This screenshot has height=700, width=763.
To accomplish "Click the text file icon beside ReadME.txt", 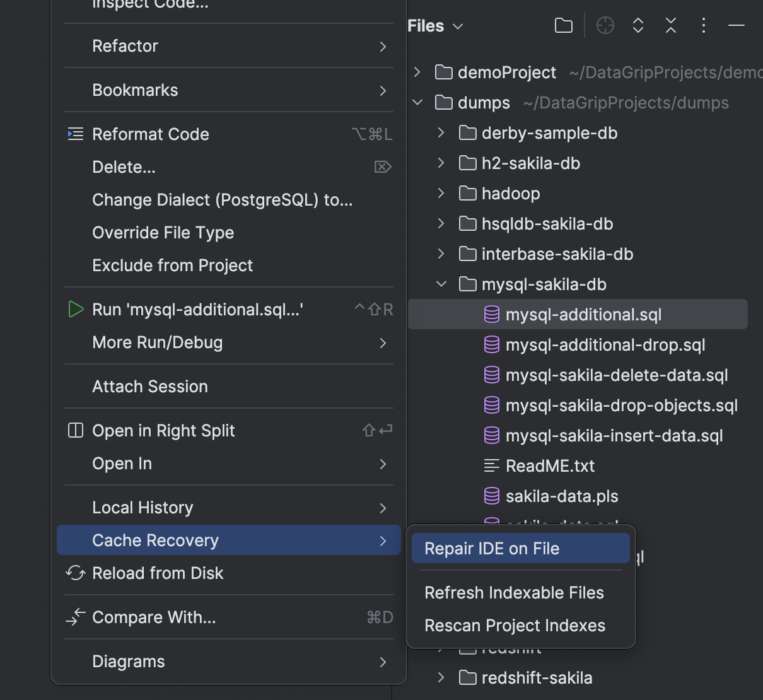I will [491, 465].
